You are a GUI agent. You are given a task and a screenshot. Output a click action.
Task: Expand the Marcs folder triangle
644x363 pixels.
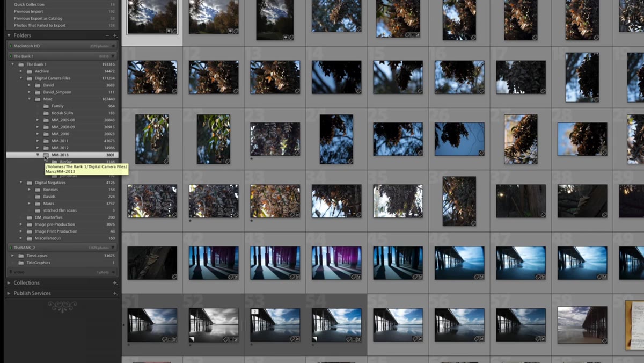tap(30, 204)
